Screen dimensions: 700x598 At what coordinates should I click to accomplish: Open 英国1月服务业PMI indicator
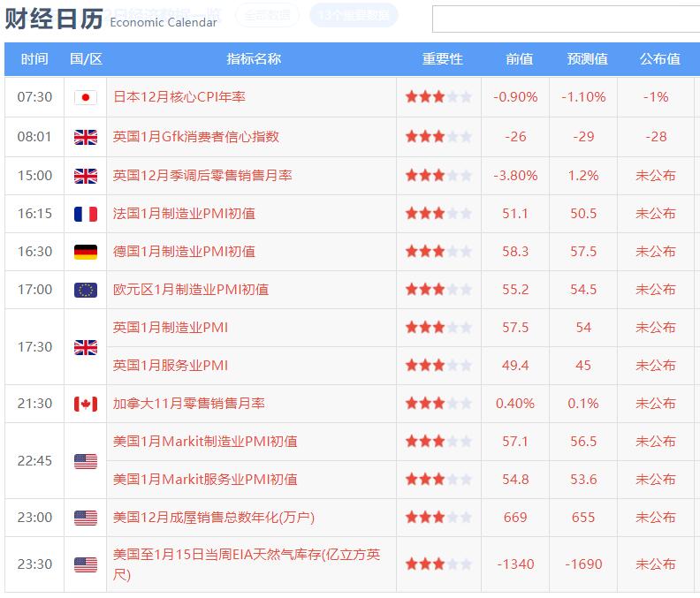click(x=171, y=366)
